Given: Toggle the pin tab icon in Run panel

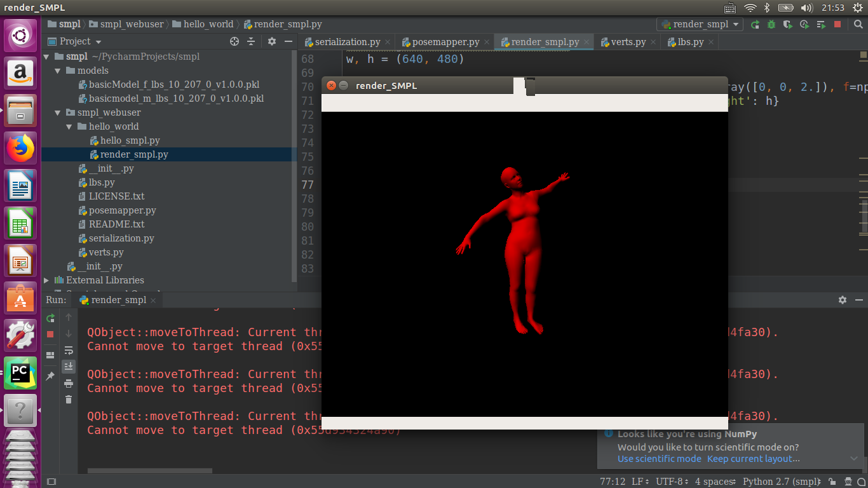Looking at the screenshot, I should (x=51, y=376).
